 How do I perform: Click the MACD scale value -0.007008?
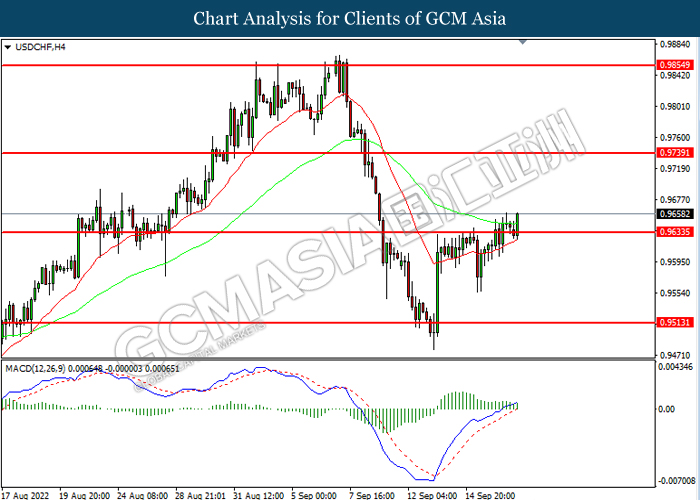(677, 480)
